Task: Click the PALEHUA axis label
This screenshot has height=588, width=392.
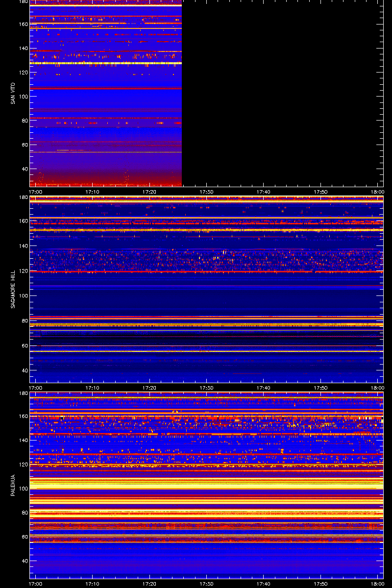Action: click(x=13, y=486)
